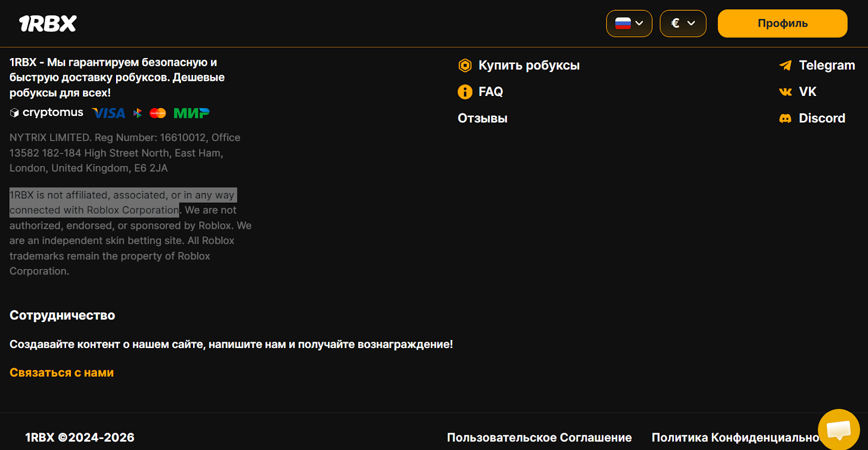Open the Telegram link

point(827,66)
